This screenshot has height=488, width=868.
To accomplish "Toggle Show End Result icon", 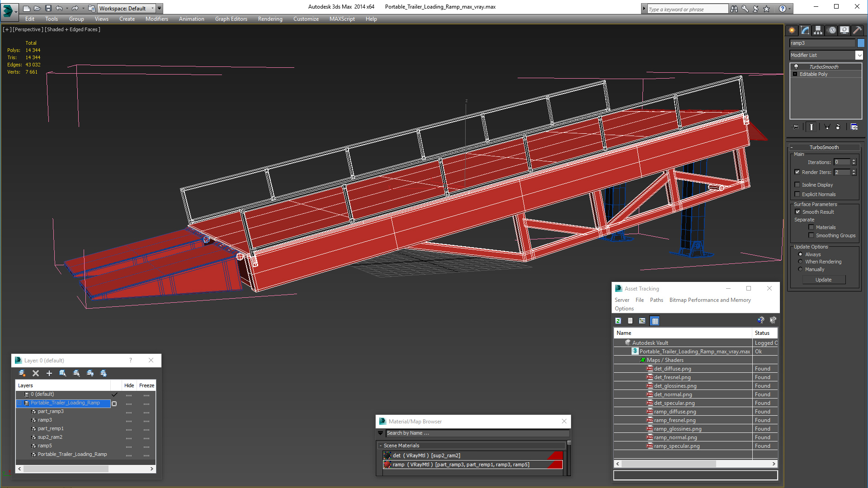I will coord(811,127).
